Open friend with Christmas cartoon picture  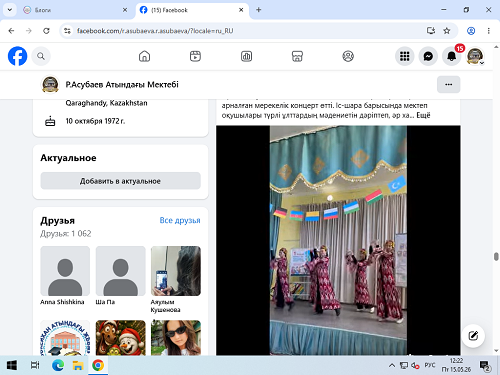(x=121, y=338)
